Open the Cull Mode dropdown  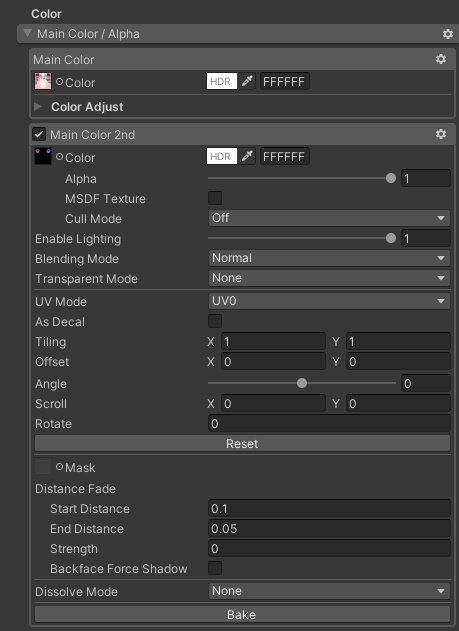click(x=329, y=218)
